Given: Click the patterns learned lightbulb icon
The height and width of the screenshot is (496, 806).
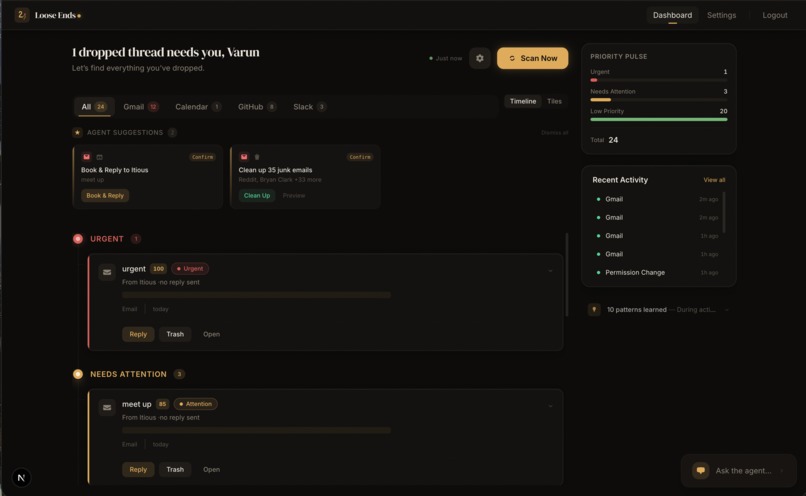Looking at the screenshot, I should pos(594,309).
